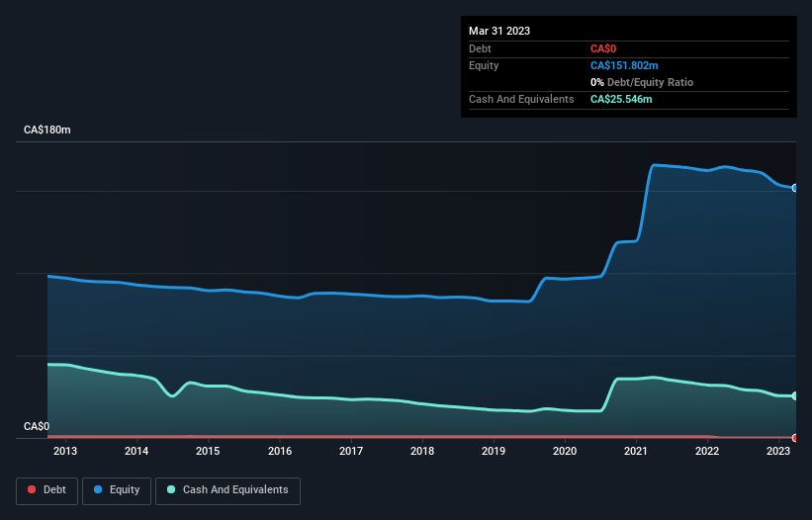Screen dimensions: 812x520
Task: Click the CA$180m y-axis label
Action: coord(47,130)
